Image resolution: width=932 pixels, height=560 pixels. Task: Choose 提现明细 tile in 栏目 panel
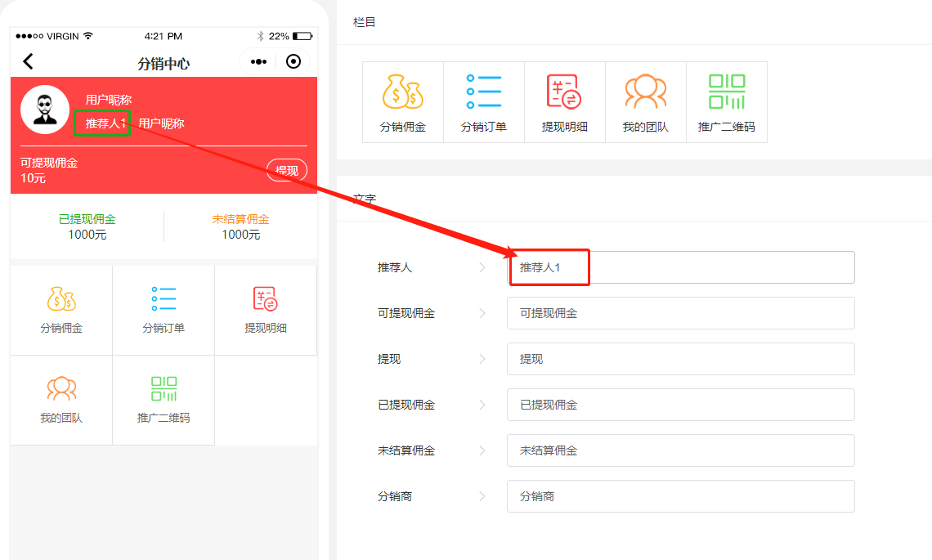(x=565, y=92)
